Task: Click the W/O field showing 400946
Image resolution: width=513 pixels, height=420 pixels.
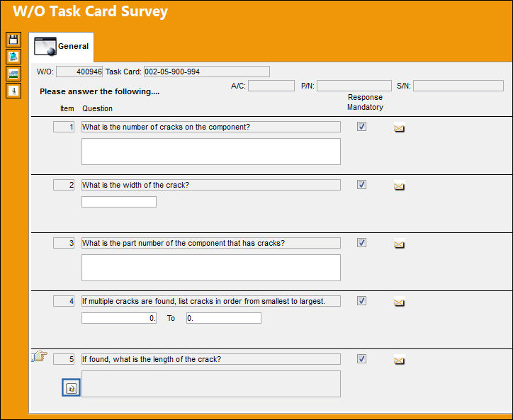Action: (x=79, y=72)
